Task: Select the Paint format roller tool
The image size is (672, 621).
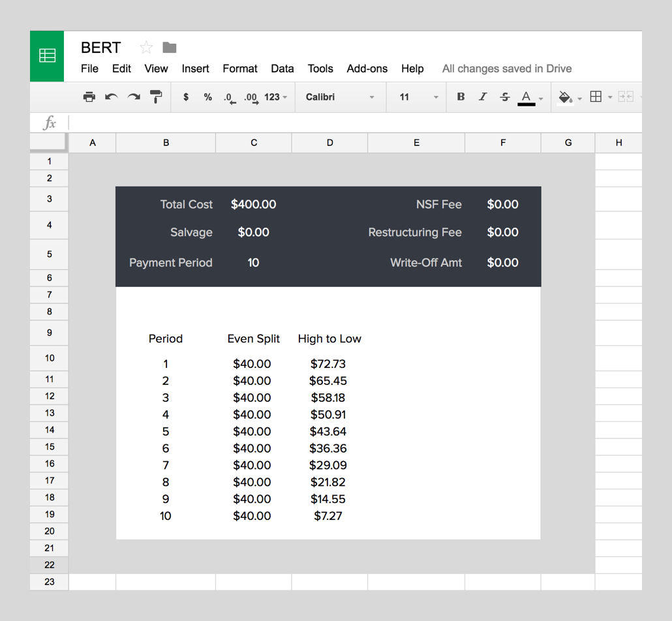Action: point(156,97)
